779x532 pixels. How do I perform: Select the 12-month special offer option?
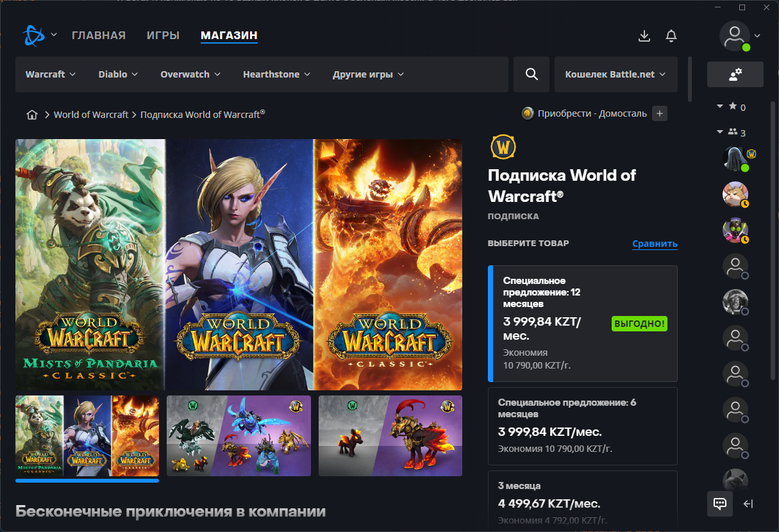(582, 324)
